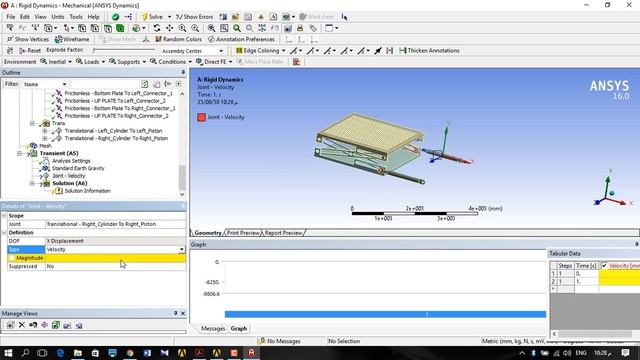Select Joint - Velocity in the Outline tree
This screenshot has width=640, height=360.
[69, 176]
